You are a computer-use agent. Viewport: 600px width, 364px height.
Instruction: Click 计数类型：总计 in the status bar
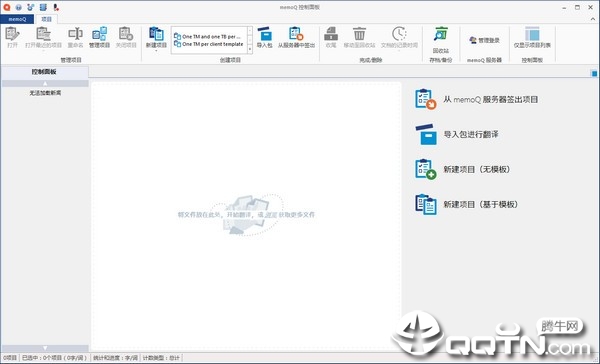point(161,358)
